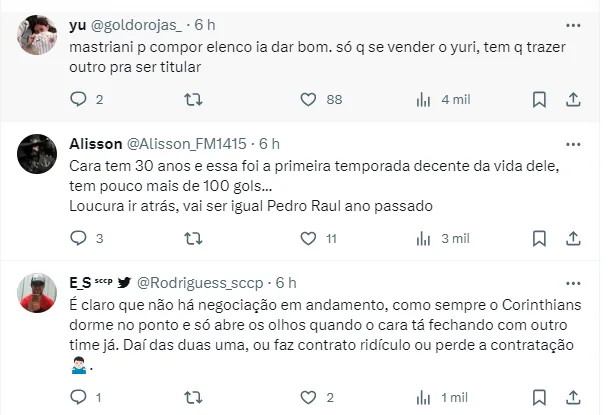Like Alisson's tweet with 11 likes
This screenshot has width=611, height=415.
[309, 238]
